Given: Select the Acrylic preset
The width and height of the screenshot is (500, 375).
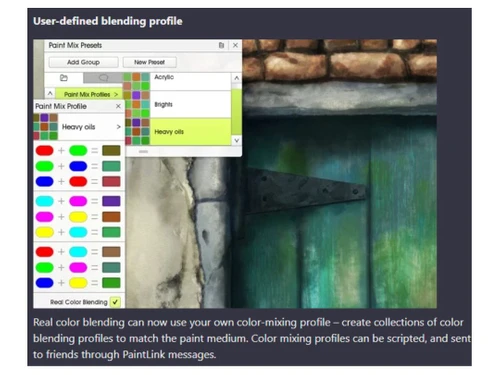Looking at the screenshot, I should (190, 81).
